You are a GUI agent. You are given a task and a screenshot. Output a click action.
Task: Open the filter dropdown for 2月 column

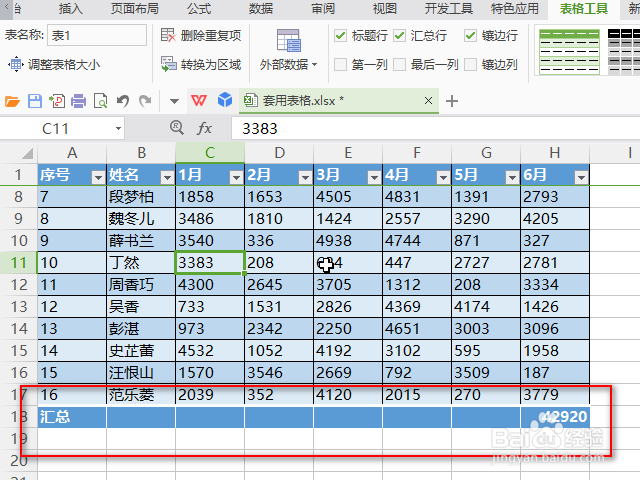coord(305,177)
